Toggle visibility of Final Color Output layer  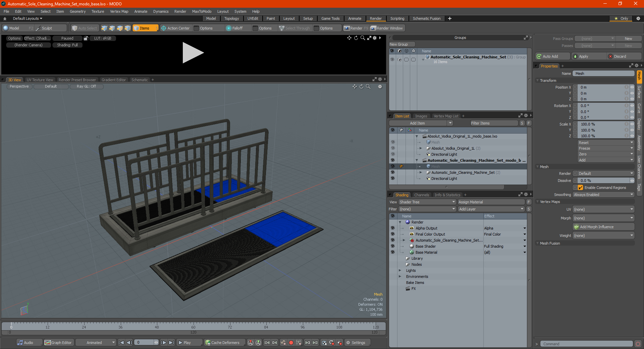pyautogui.click(x=392, y=234)
